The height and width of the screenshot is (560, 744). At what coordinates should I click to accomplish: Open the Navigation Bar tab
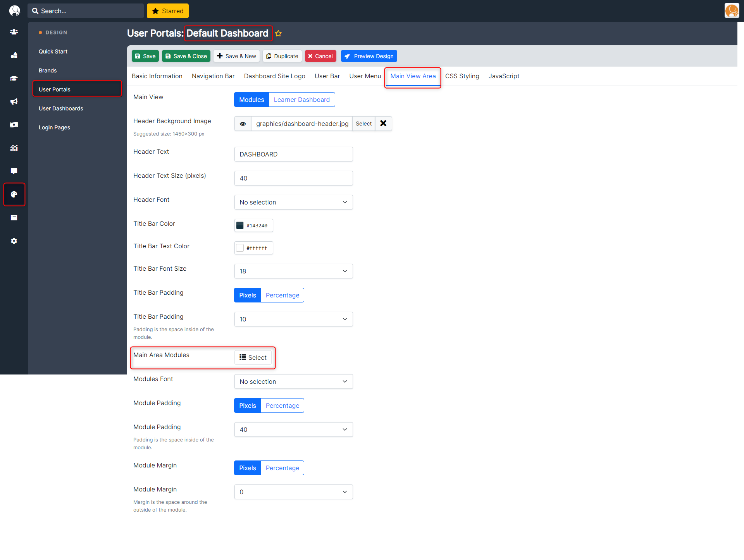[213, 76]
